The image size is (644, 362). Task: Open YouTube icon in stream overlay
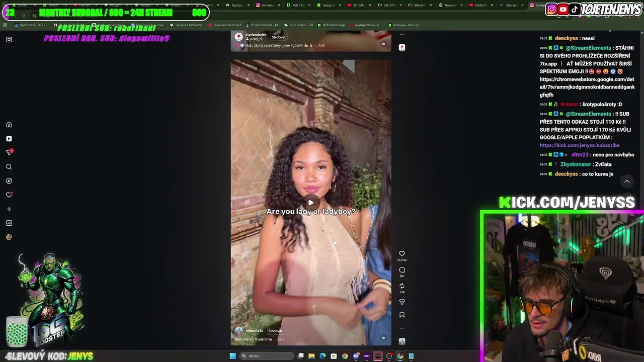(563, 9)
